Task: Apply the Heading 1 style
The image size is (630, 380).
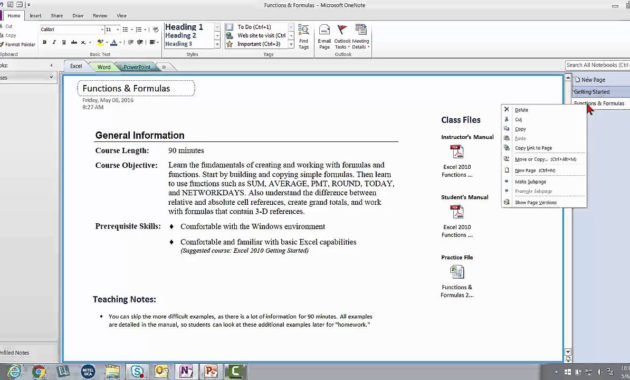Action: [184, 27]
